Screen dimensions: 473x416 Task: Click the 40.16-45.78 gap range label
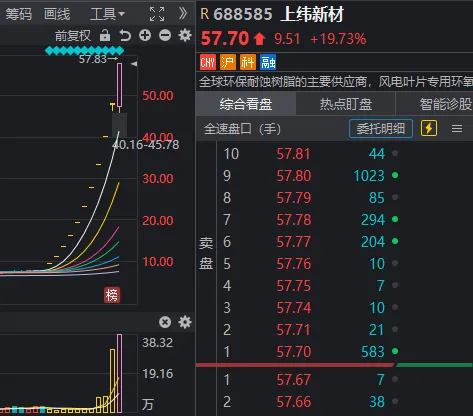[146, 145]
